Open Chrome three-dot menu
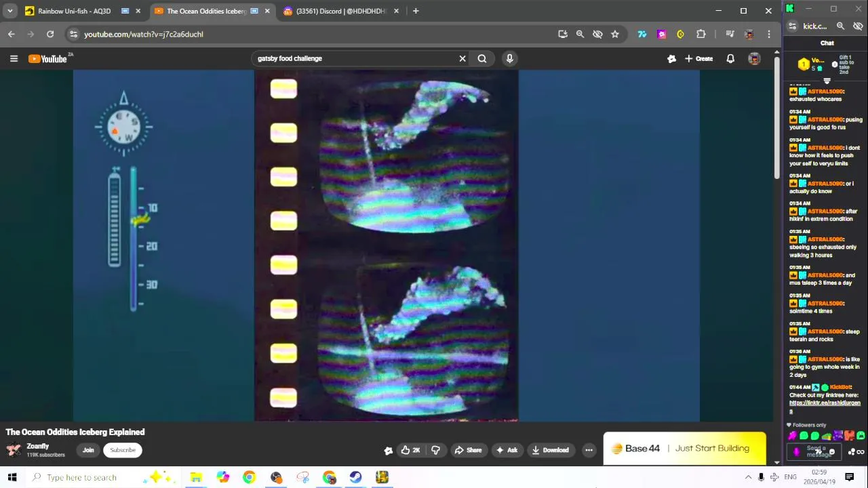Image resolution: width=868 pixels, height=488 pixels. click(768, 34)
